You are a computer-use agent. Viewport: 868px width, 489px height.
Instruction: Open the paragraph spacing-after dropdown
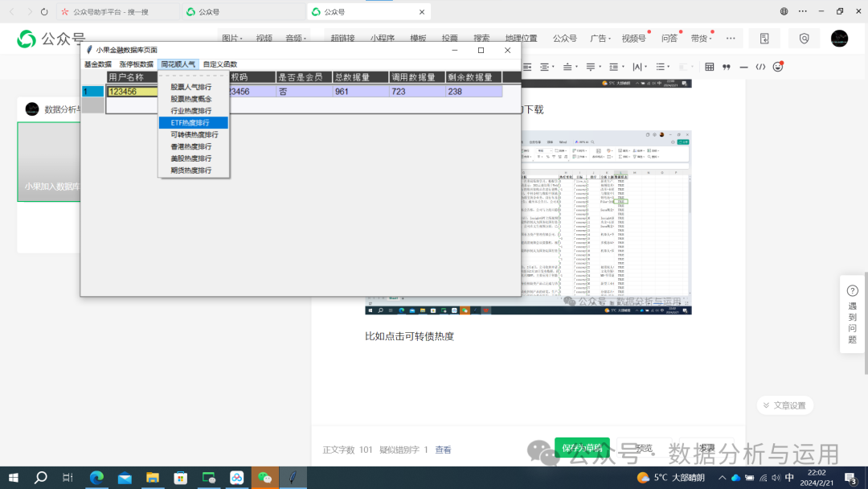click(x=593, y=67)
